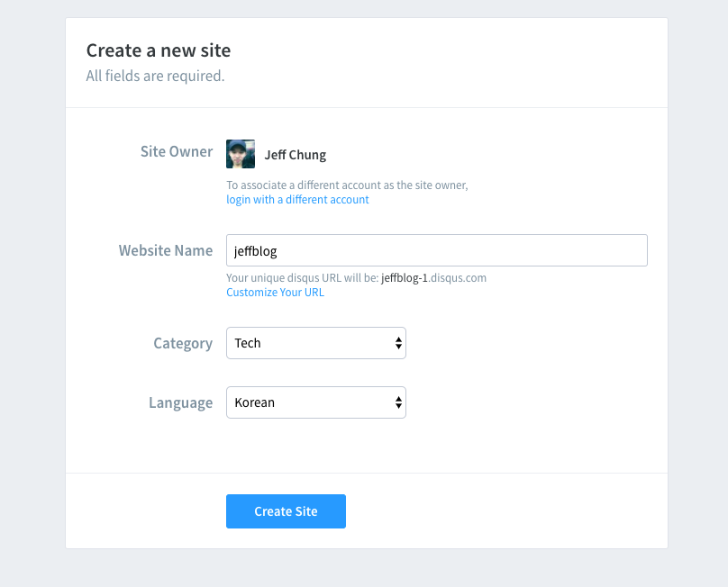Screen dimensions: 728x587
Task: Click the Jeff Chung owner name
Action: click(295, 155)
